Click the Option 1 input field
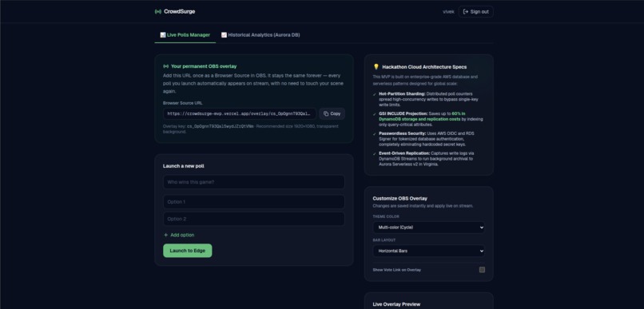This screenshot has width=644, height=309. coord(254,202)
